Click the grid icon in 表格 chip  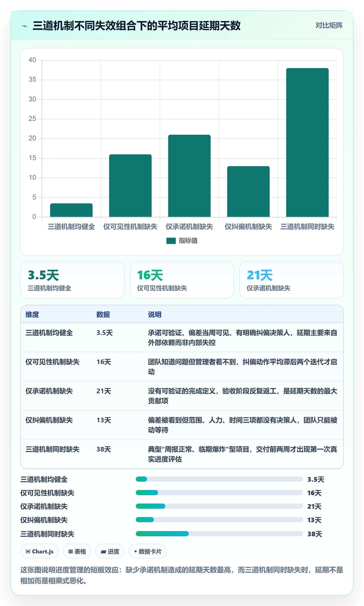click(70, 552)
